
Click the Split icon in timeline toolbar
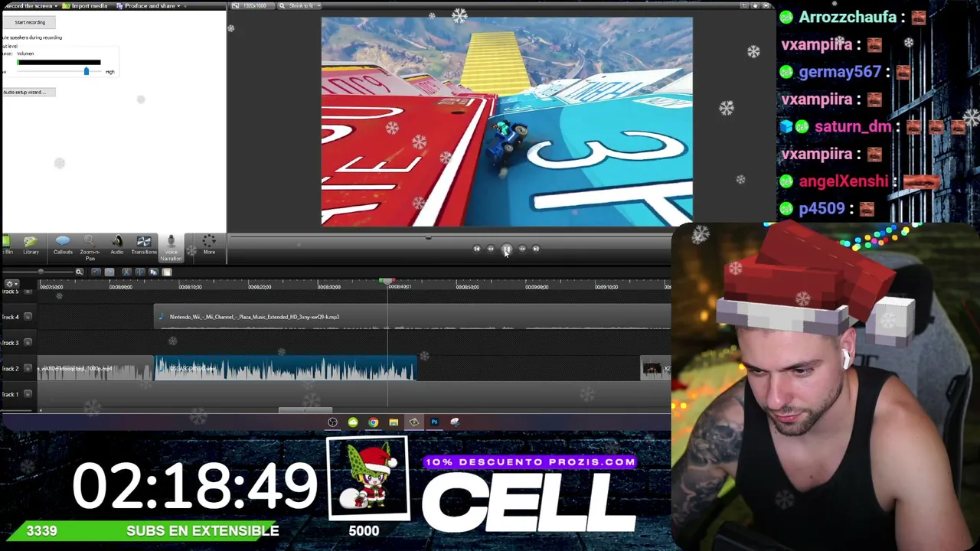pyautogui.click(x=139, y=272)
